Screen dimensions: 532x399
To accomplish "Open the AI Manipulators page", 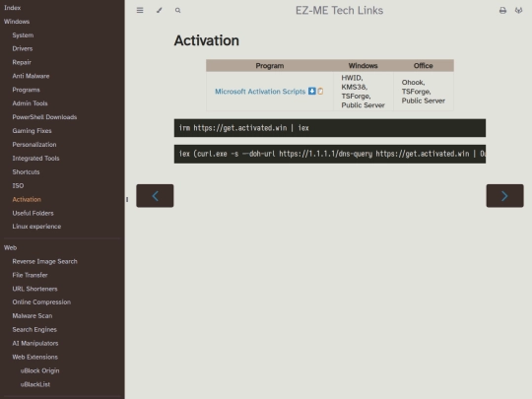I will [35, 343].
